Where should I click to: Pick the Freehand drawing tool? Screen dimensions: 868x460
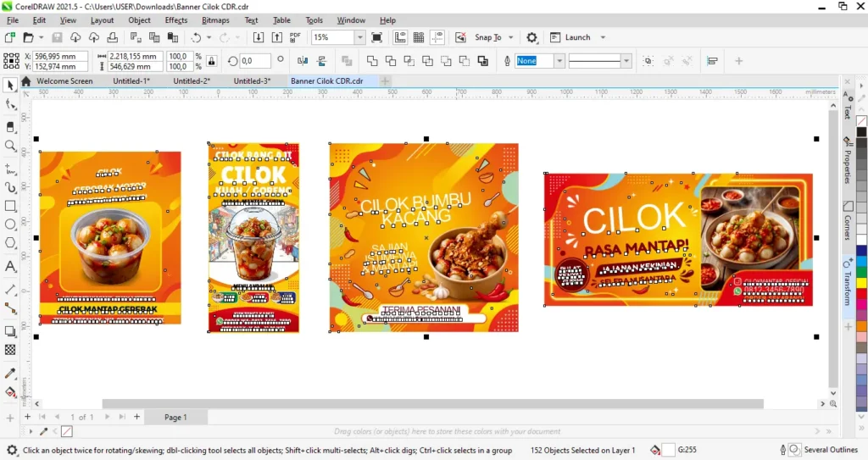[10, 169]
